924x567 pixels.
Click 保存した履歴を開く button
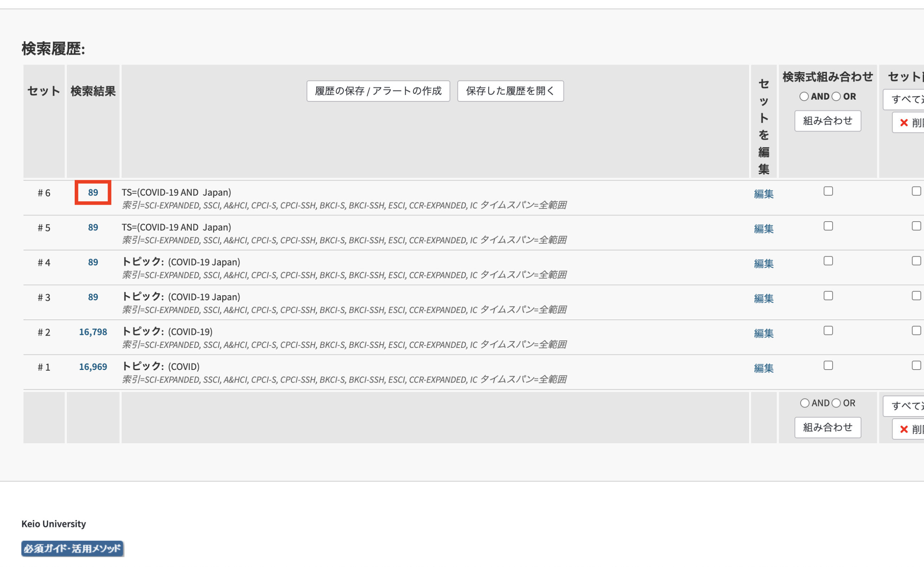[x=510, y=91]
